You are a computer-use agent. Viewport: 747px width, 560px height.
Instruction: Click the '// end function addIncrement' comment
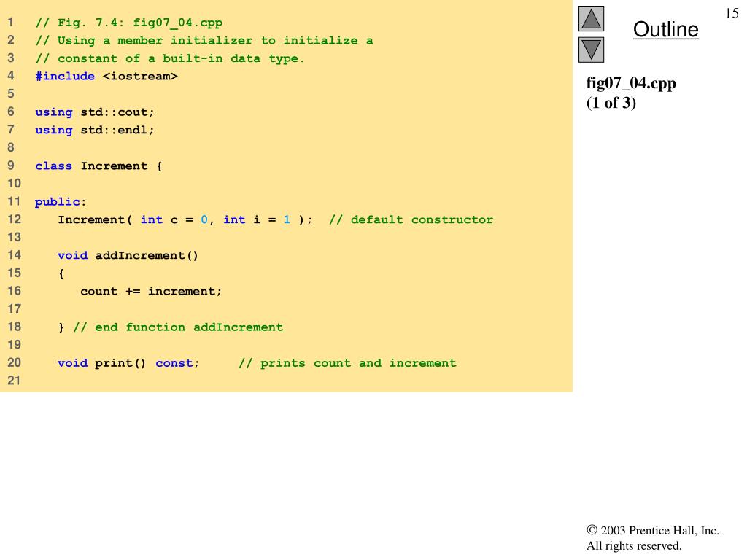178,327
